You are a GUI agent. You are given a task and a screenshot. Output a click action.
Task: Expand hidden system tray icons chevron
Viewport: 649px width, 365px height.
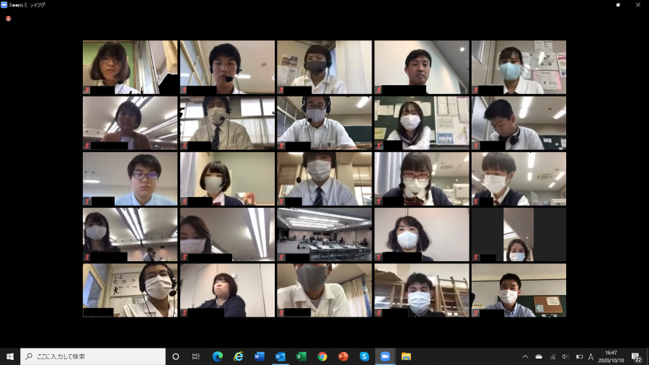525,356
